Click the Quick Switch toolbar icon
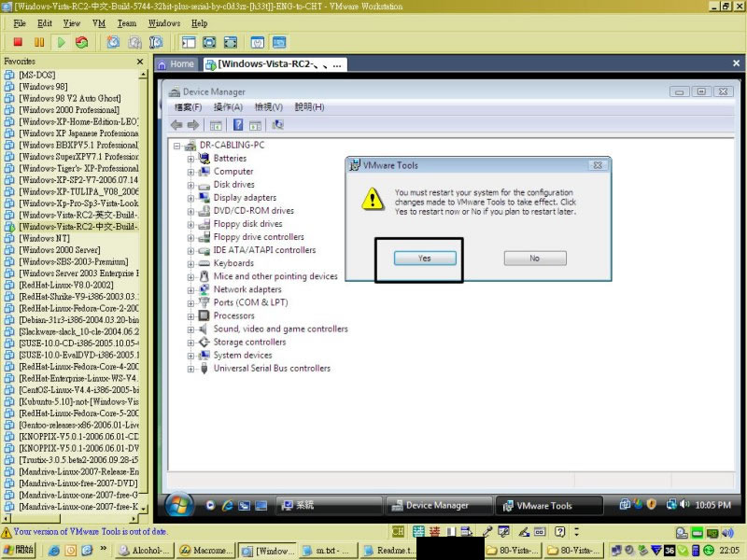Image resolution: width=747 pixels, height=560 pixels. tap(231, 42)
